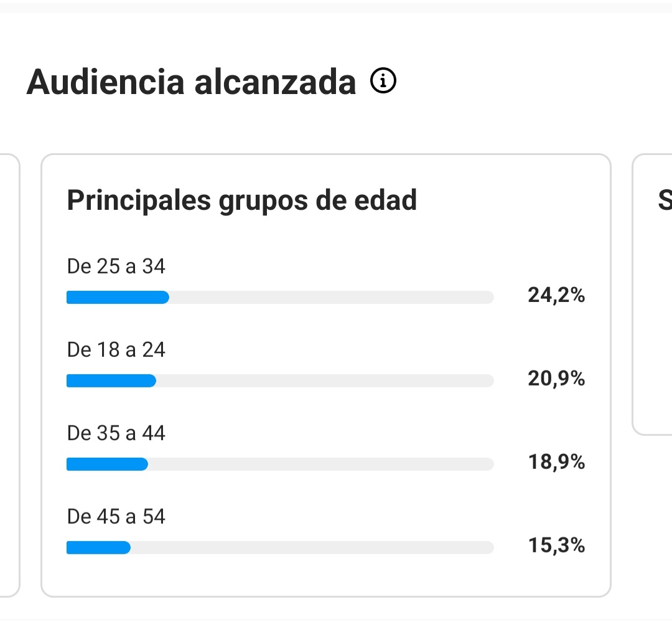Open the partially visible card on the left
The image size is (672, 642).
[x=10, y=375]
